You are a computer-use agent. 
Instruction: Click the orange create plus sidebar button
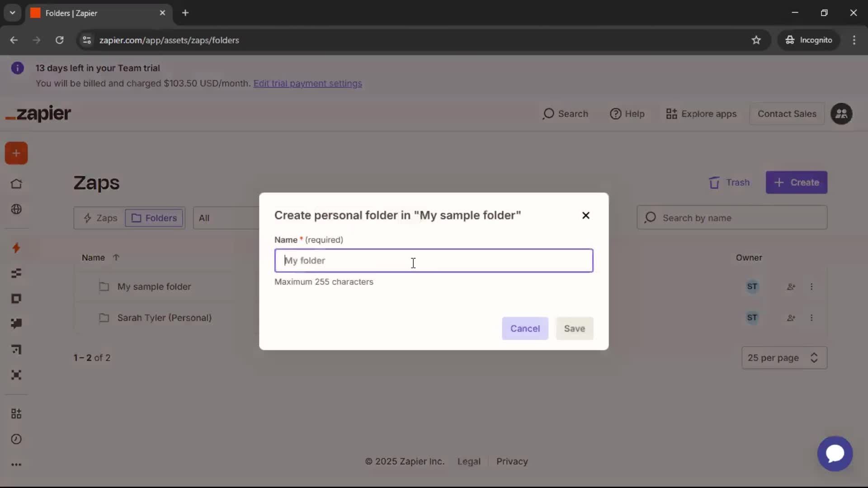point(16,153)
